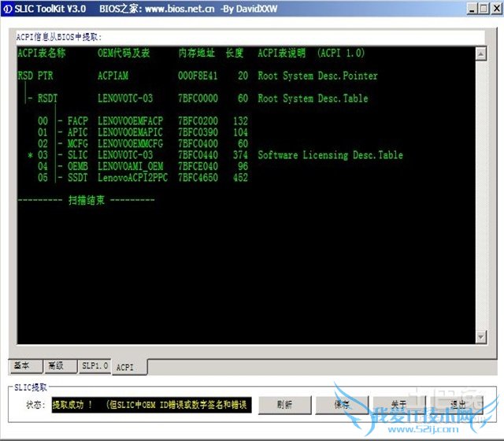
Task: Click the yellow status text field
Action: (x=151, y=405)
